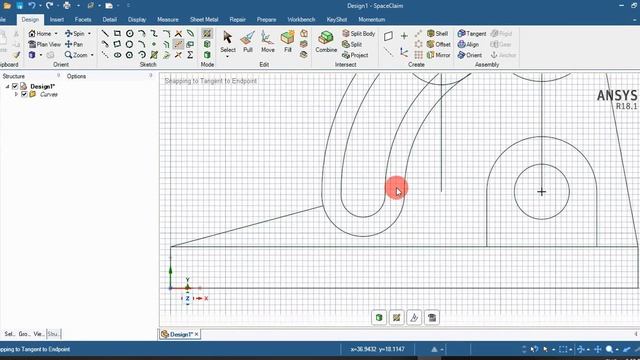
Task: Click the Save icon in quick access
Action: (20, 6)
